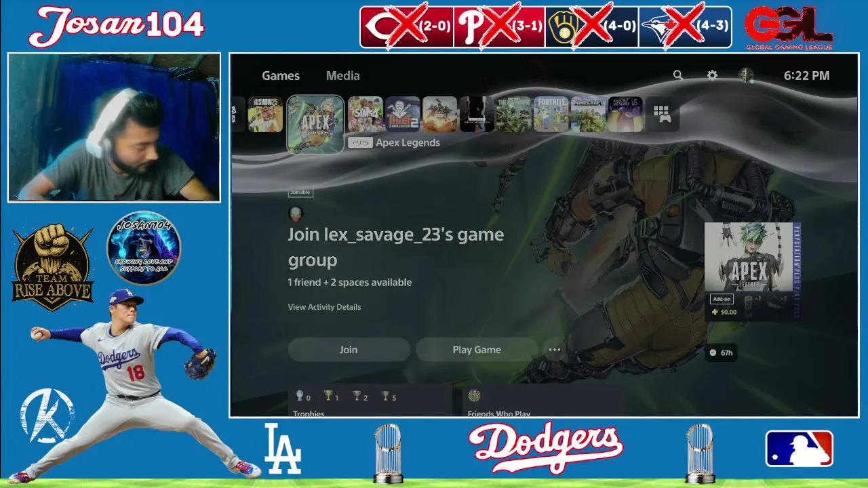
Task: Click the silver trophy count icon
Action: point(357,395)
